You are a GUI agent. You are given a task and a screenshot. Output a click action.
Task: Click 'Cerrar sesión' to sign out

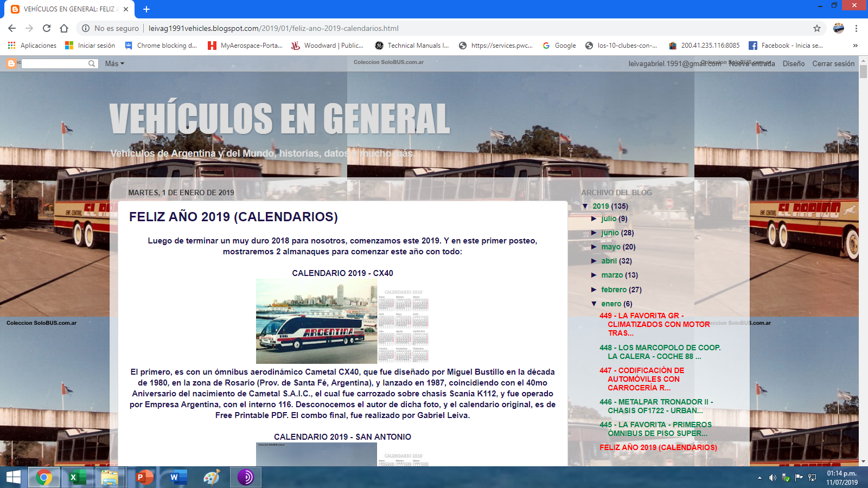pyautogui.click(x=833, y=63)
